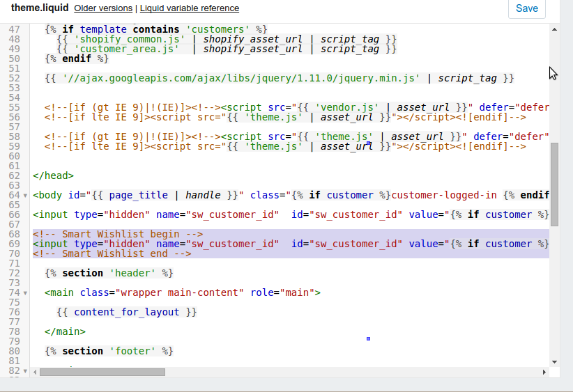Click the body tag text on line 64
Screen dimensions: 573x392
(291, 195)
